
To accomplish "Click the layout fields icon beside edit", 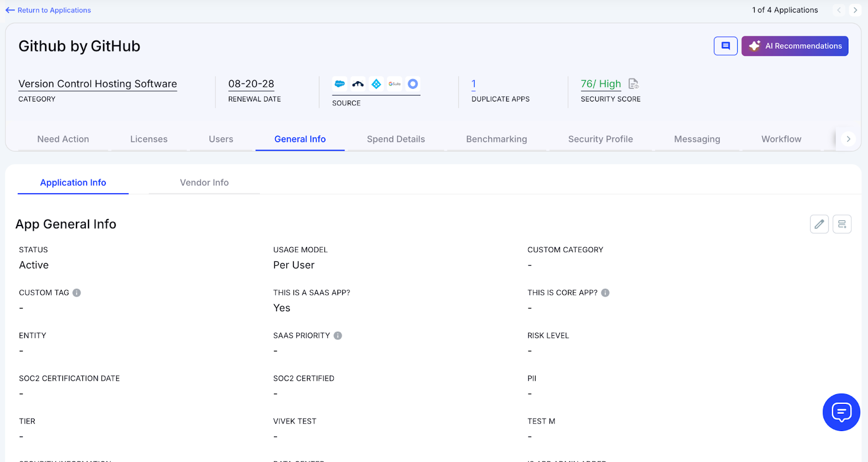I will click(x=842, y=224).
